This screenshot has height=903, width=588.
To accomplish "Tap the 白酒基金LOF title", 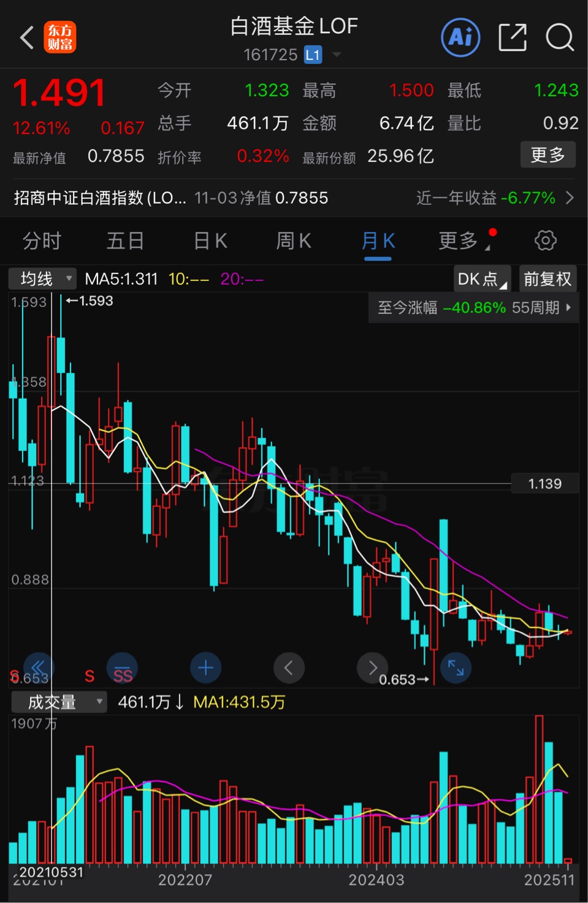I will tap(294, 26).
